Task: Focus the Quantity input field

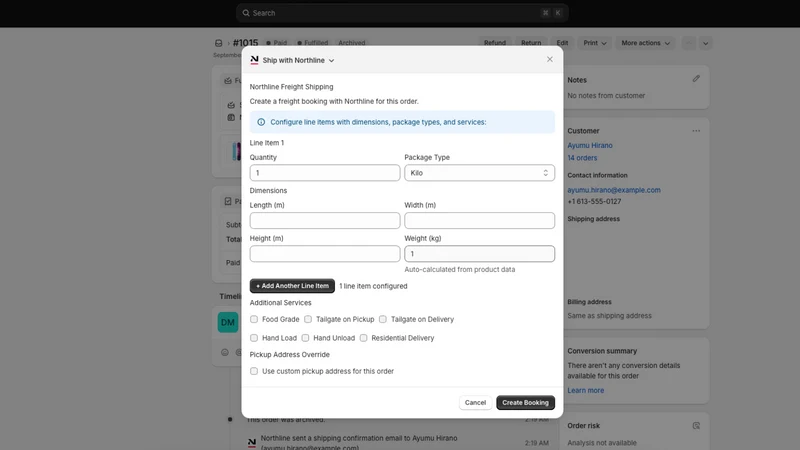Action: tap(324, 172)
